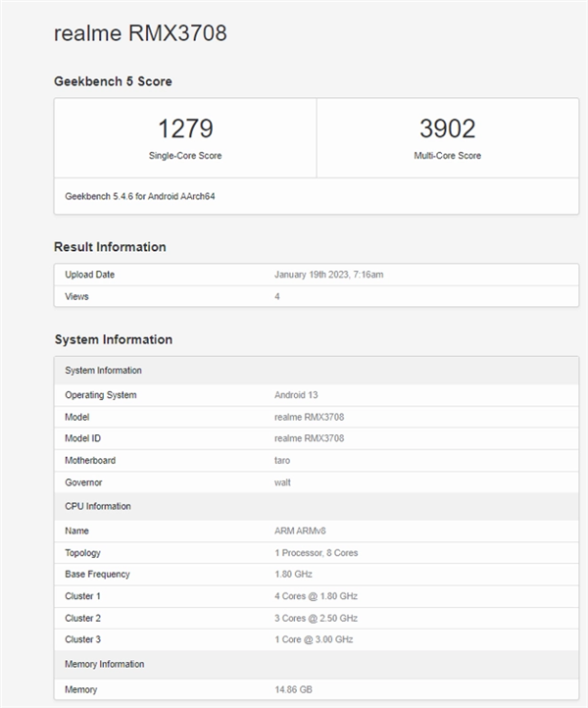
Task: Click the Governor value walt
Action: pos(282,482)
